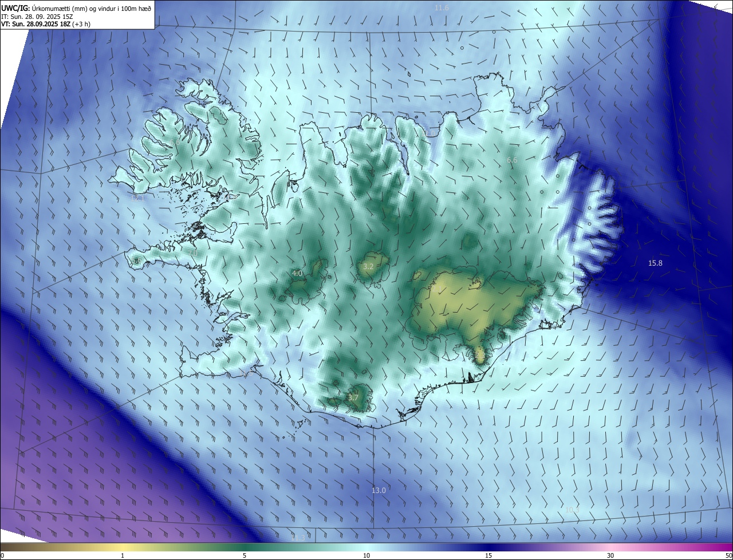This screenshot has width=733, height=560.
Task: Click the 12.1 value west of the Westfjords
Action: click(139, 198)
